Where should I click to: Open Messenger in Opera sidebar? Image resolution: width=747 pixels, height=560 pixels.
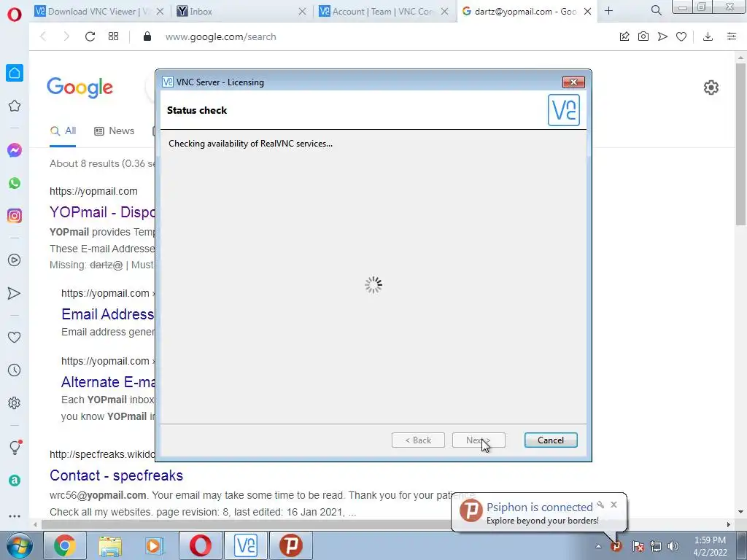[15, 150]
